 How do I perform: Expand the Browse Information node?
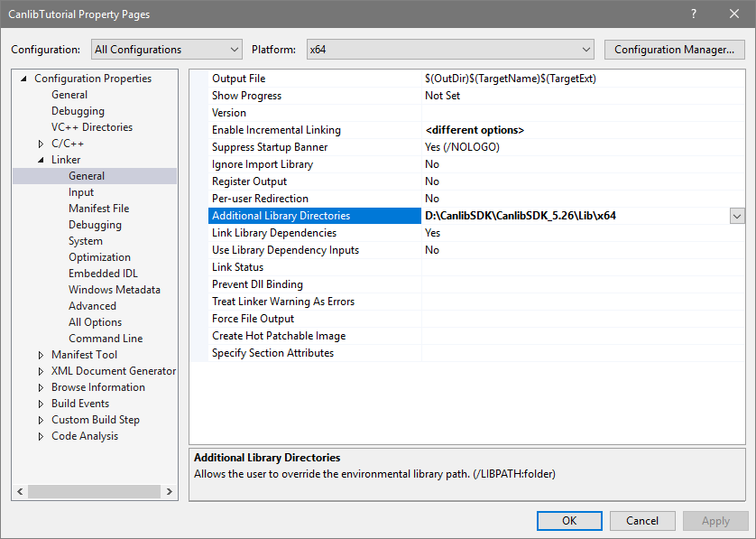41,387
